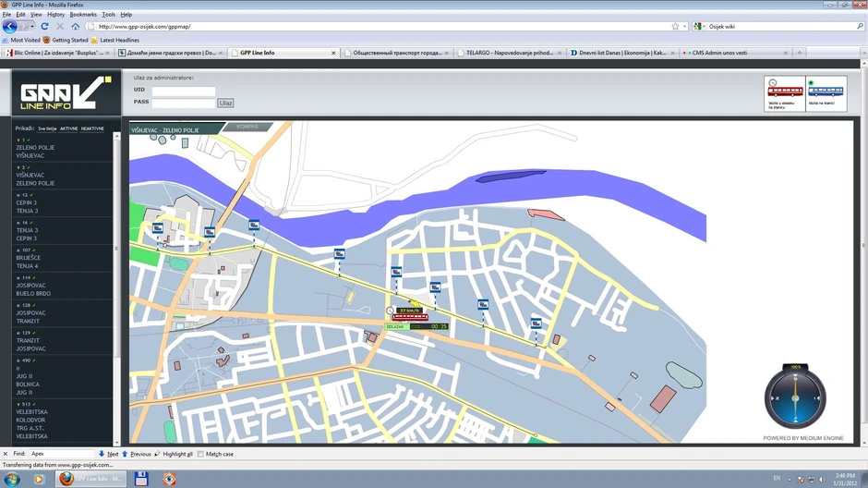Click the Ulaz login button
The width and height of the screenshot is (868, 488).
[x=225, y=103]
